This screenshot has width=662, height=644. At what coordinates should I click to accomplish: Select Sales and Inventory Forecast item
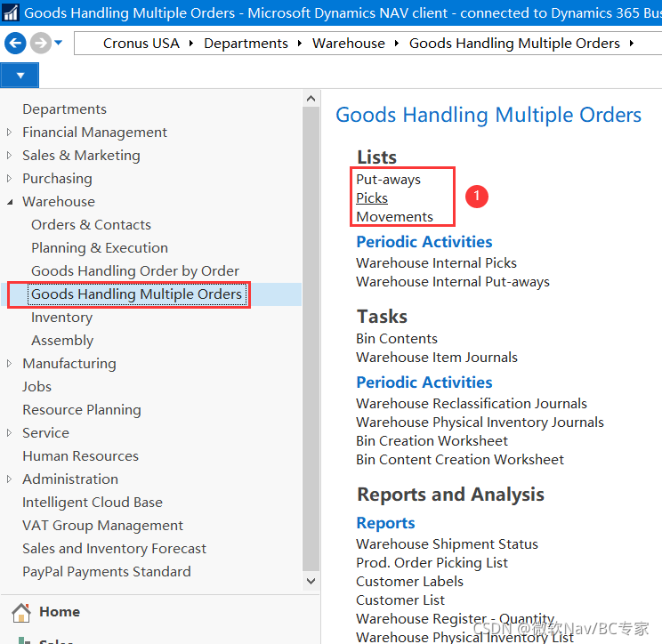(114, 549)
